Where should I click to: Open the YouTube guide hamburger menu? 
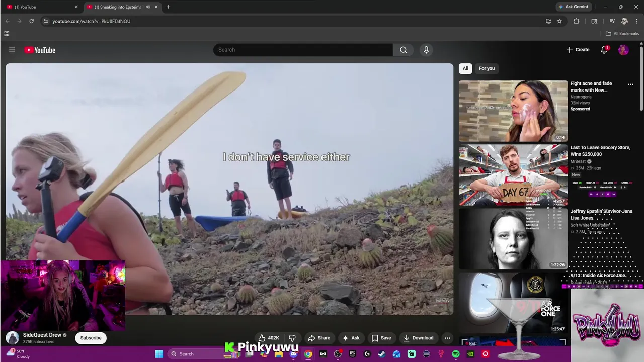point(12,50)
